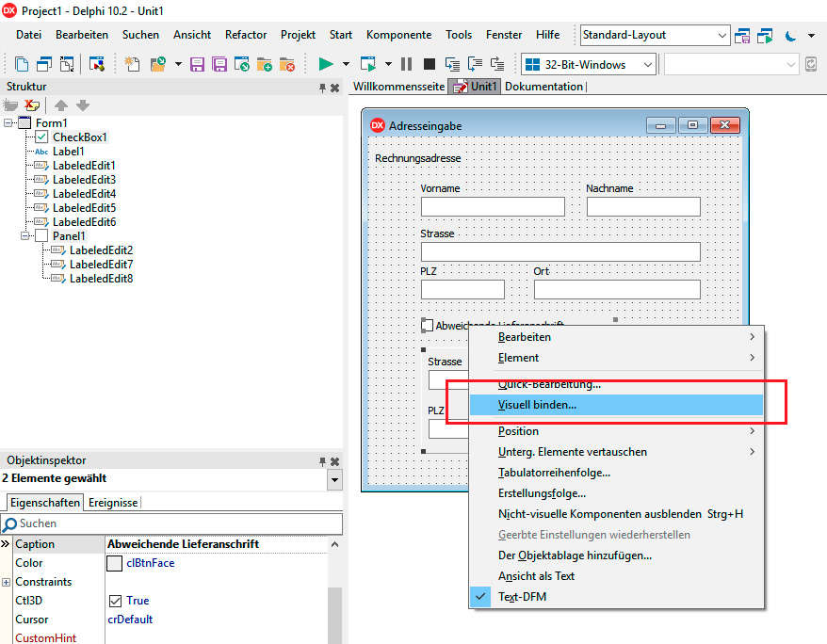The width and height of the screenshot is (827, 644).
Task: Select the Caption property row
Action: pyautogui.click(x=164, y=544)
